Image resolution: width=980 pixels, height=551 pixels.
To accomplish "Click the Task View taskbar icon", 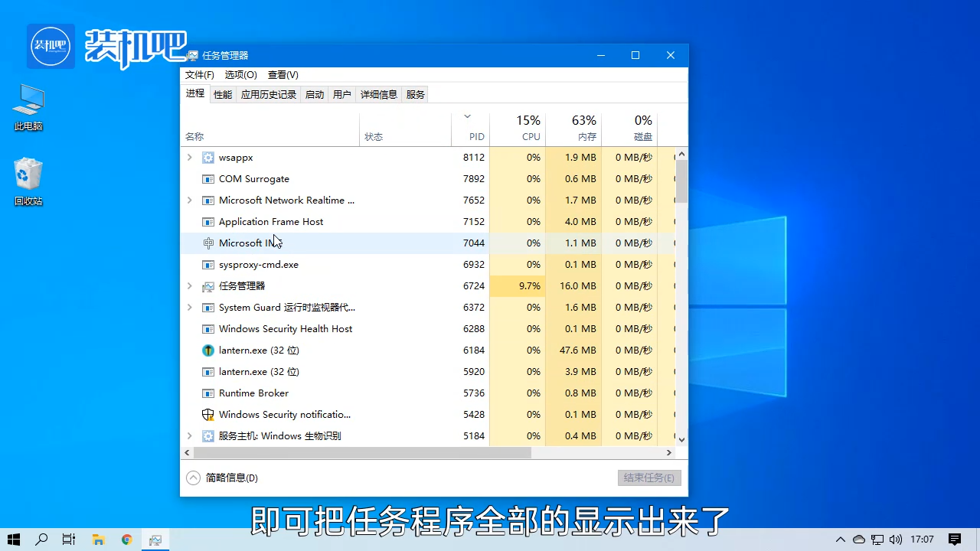I will coord(69,540).
